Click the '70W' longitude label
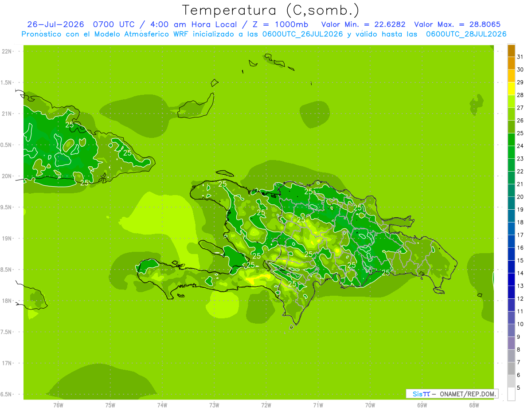532x411 pixels. pos(370,405)
